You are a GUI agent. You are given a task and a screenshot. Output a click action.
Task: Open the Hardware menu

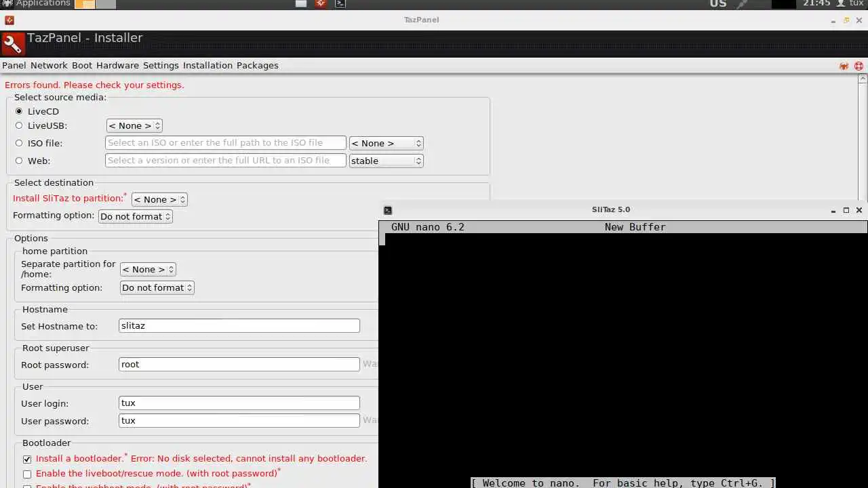tap(117, 66)
